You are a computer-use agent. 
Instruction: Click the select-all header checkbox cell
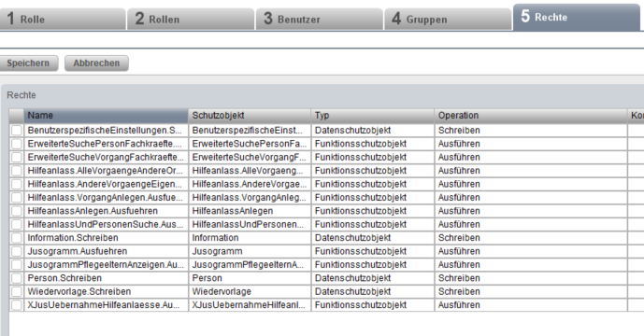point(17,116)
